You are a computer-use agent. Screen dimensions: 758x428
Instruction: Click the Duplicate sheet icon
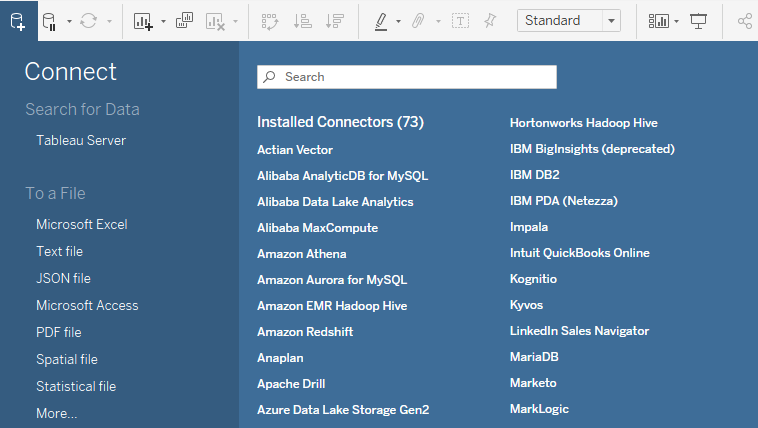point(184,21)
